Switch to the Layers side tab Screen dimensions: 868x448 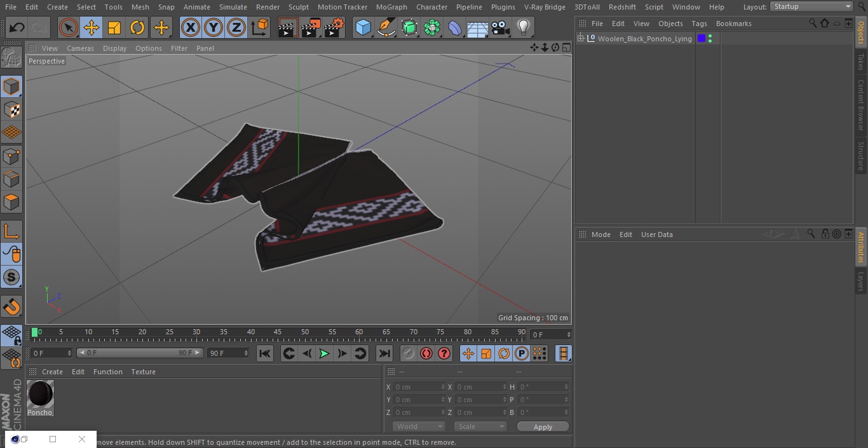coord(861,282)
